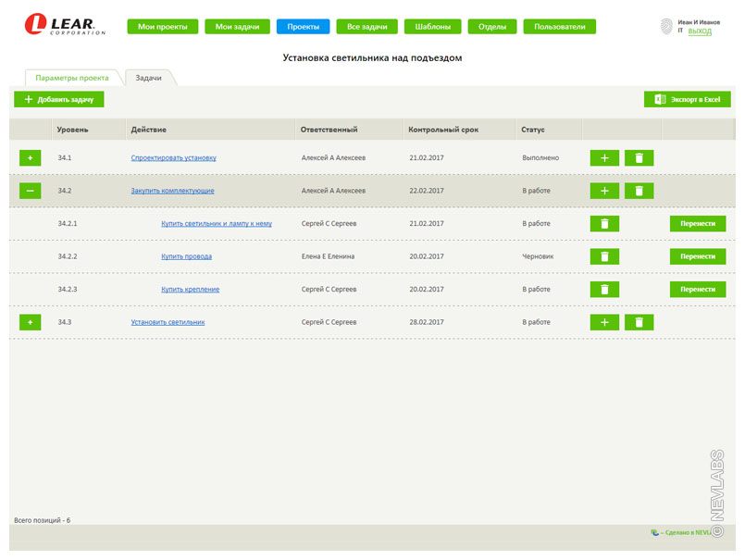Delete subtask 34.2.1 with trash icon
The width and height of the screenshot is (745, 560).
[x=604, y=224]
